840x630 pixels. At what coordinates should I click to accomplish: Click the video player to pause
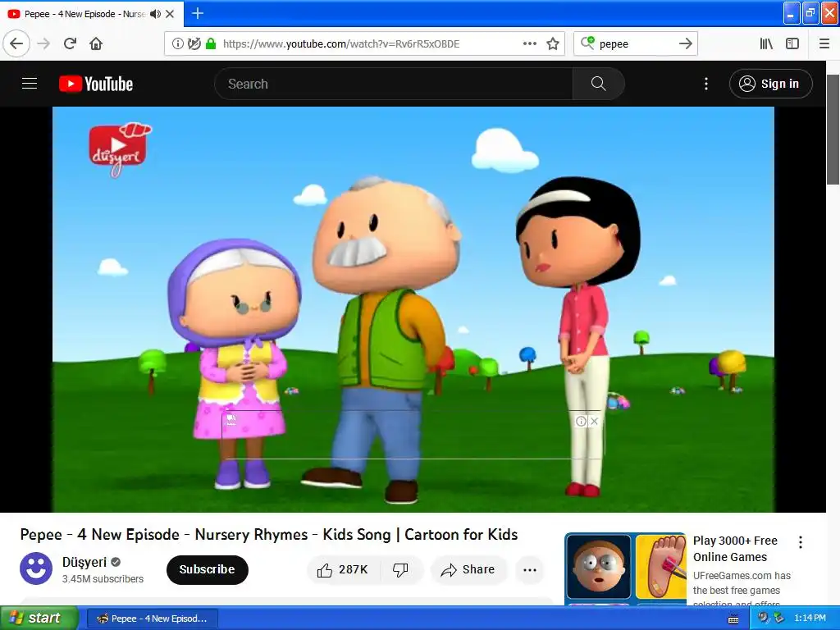click(x=413, y=309)
